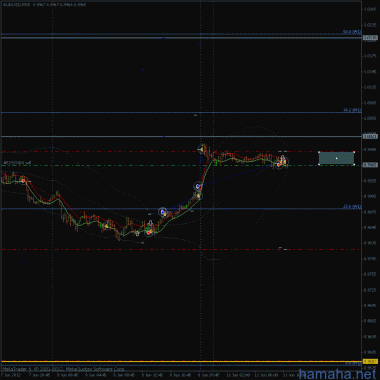380x380 pixels.
Task: Select the 50.0 Fibonacci level label
Action: coord(352,32)
